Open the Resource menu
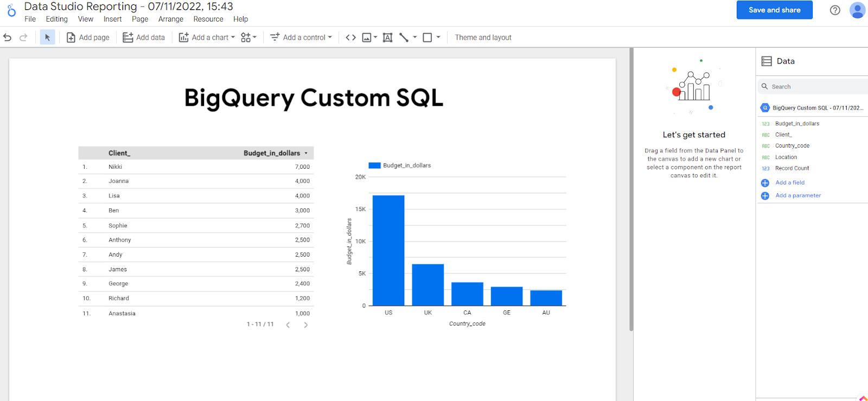868x401 pixels. 208,19
